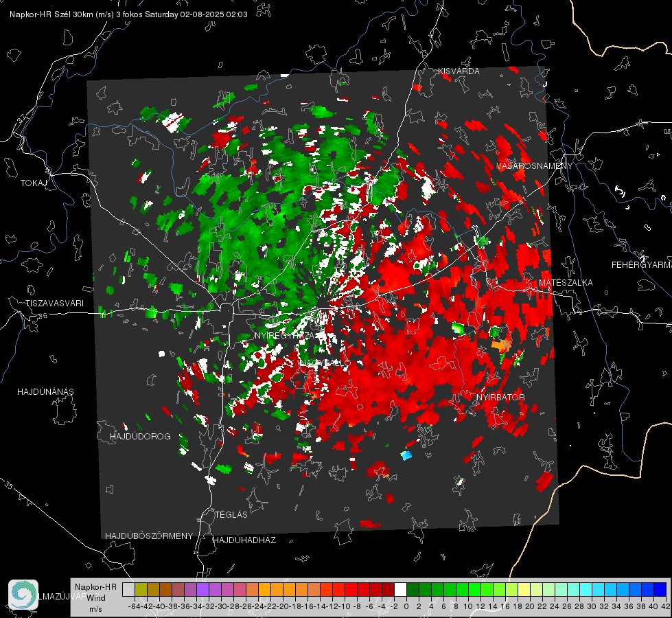Viewport: 672px width, 618px height.
Task: Select the gray first swatch in legend
Action: (x=128, y=589)
